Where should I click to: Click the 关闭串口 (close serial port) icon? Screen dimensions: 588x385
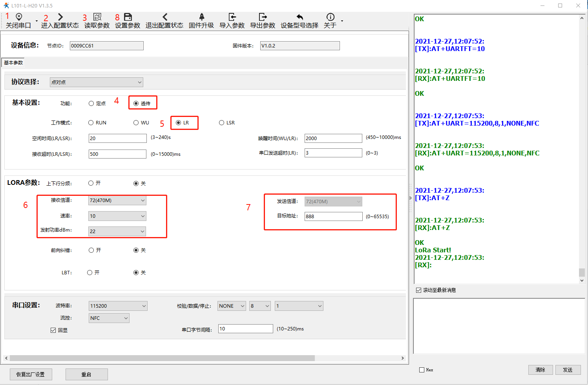[x=18, y=17]
